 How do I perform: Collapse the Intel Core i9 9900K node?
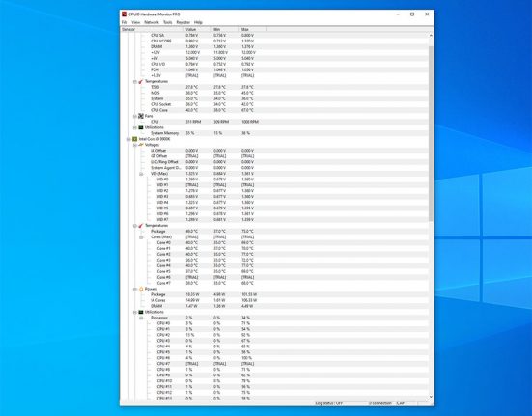click(x=129, y=139)
